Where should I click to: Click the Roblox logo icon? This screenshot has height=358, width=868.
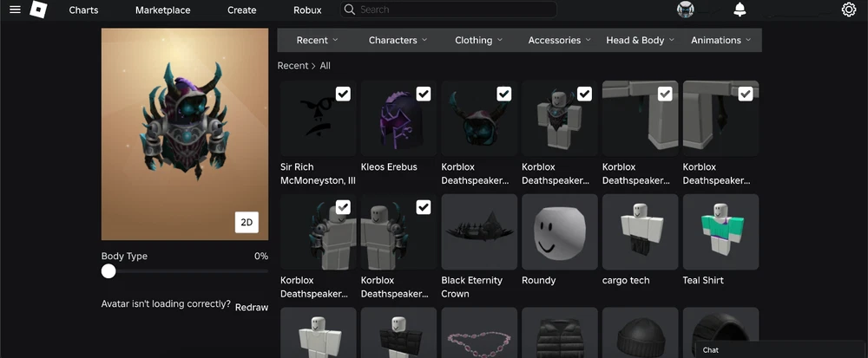(38, 10)
